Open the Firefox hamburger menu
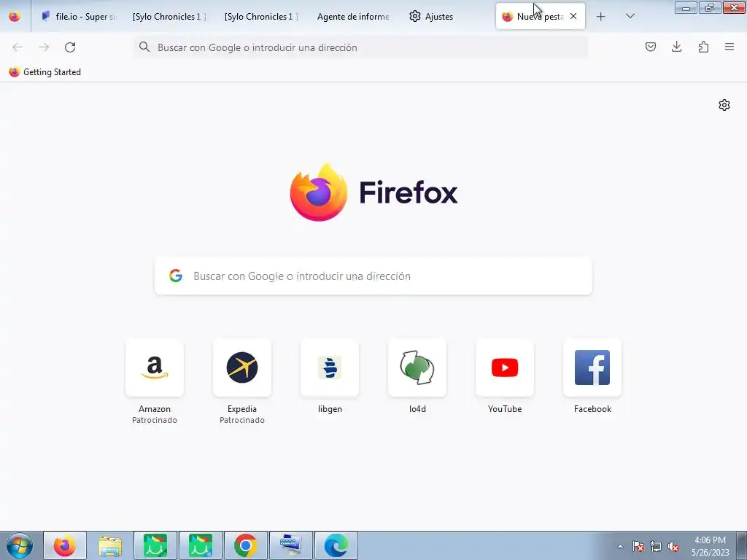 tap(729, 47)
